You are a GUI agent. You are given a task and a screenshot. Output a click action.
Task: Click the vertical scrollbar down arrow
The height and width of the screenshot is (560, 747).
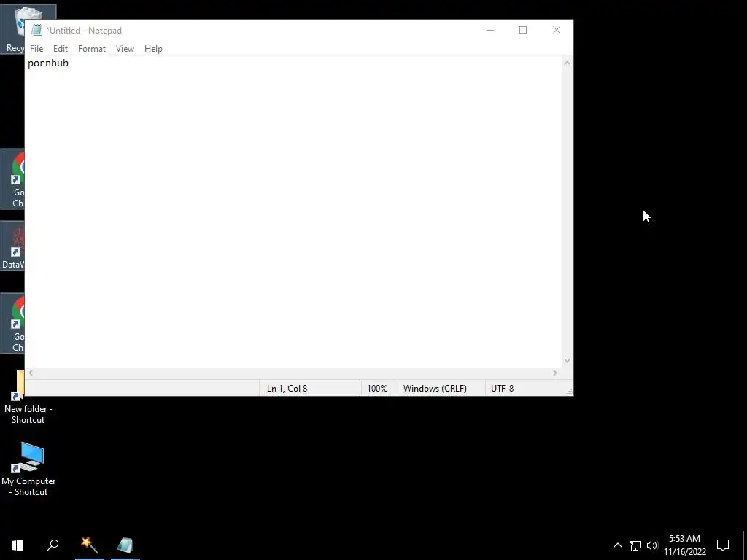click(x=567, y=361)
